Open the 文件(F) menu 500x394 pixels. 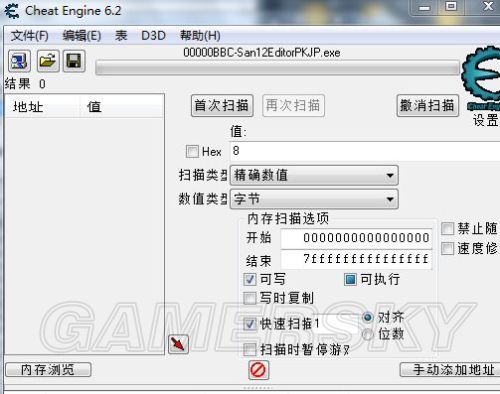pos(29,35)
